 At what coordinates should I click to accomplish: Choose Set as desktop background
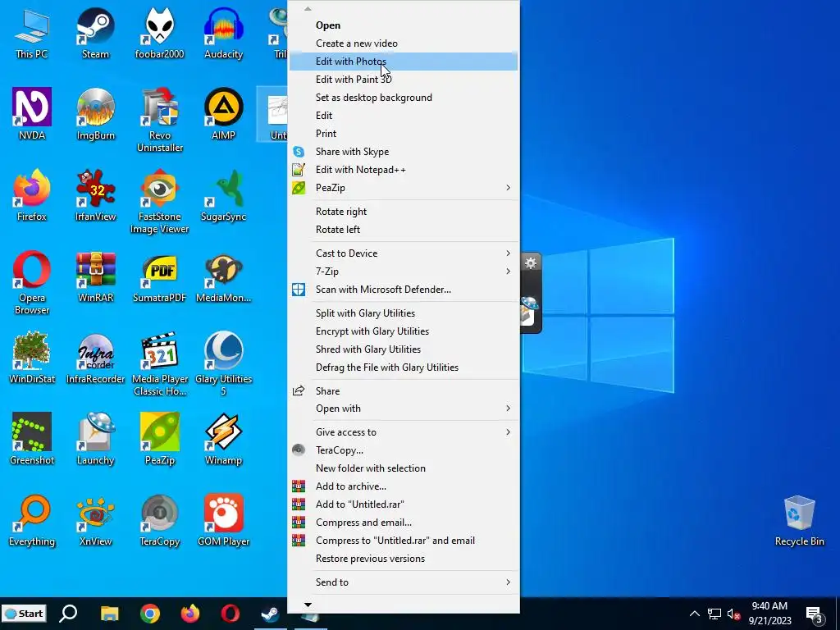[x=404, y=98]
